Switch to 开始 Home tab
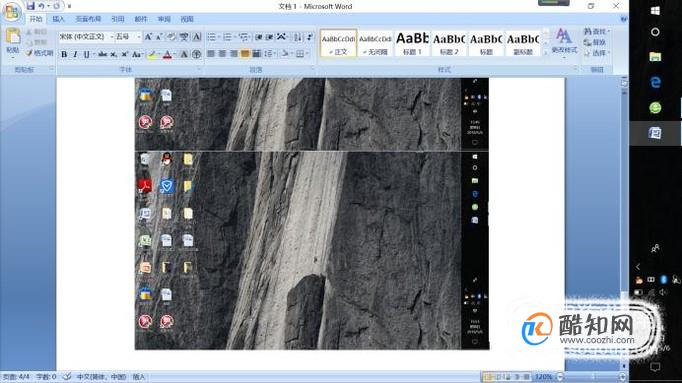The width and height of the screenshot is (682, 383). (x=36, y=19)
